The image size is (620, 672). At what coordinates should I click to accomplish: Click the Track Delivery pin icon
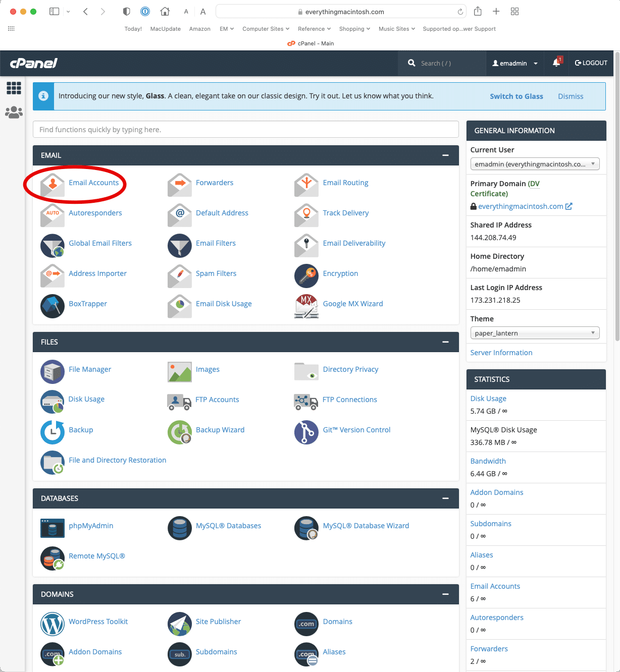[306, 215]
